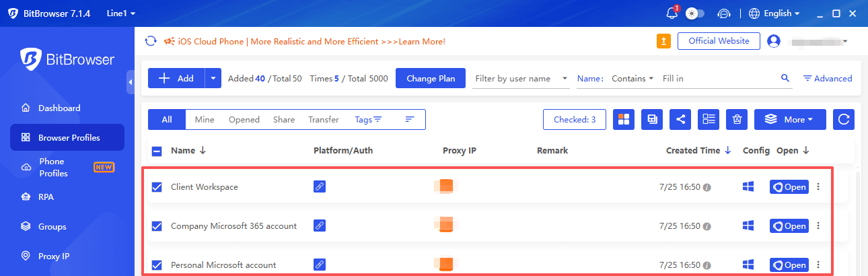The image size is (868, 276).
Task: Sort by the Open column header
Action: [793, 151]
